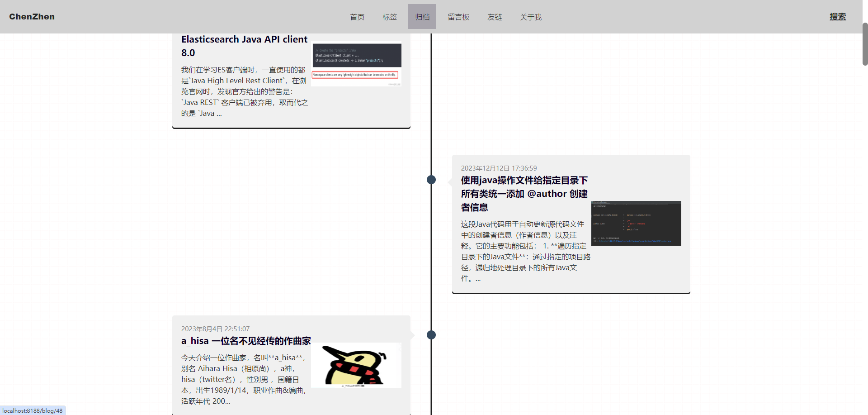Open the 关于我 nav item
868x415 pixels.
point(531,17)
